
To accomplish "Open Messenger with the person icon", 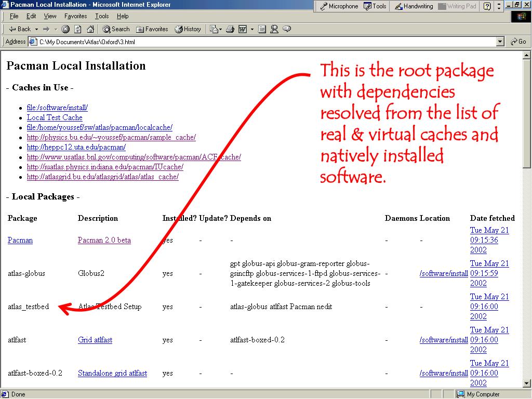I will point(274,29).
